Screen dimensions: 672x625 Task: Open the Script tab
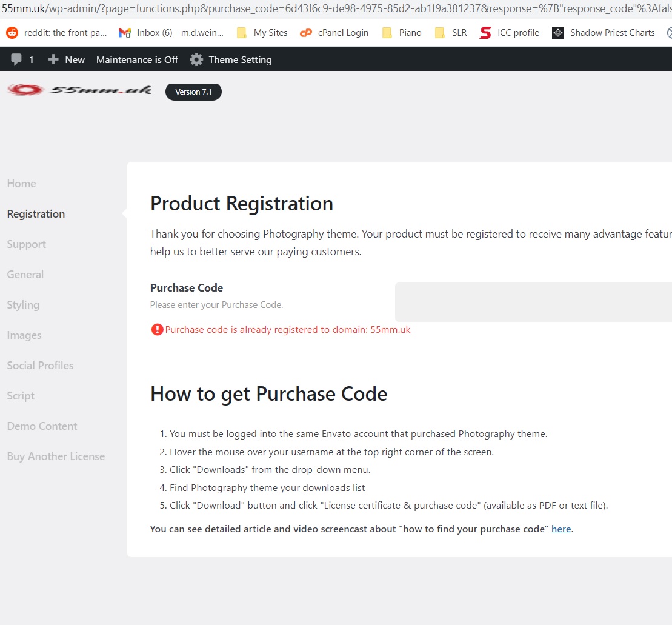point(21,396)
